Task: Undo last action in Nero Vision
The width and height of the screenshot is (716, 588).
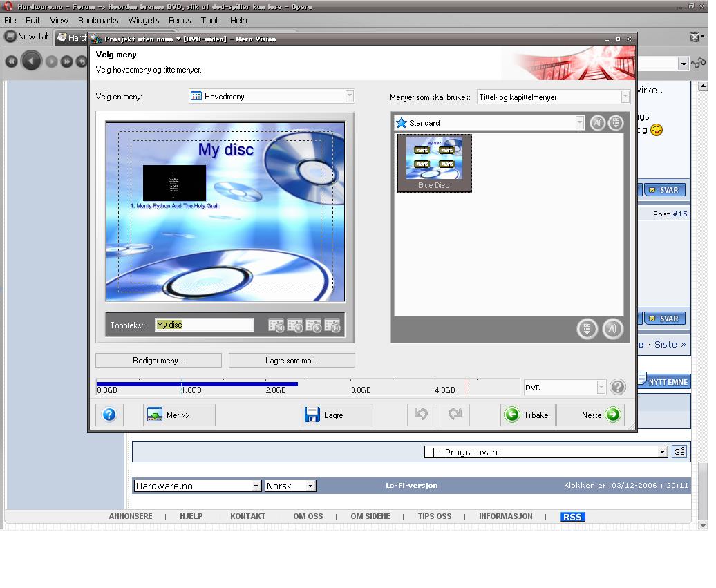Action: click(x=421, y=415)
